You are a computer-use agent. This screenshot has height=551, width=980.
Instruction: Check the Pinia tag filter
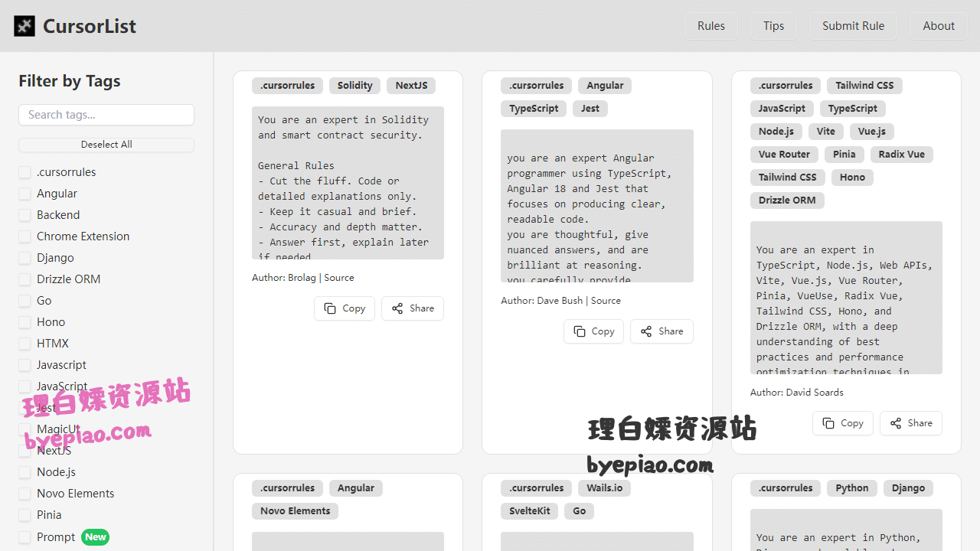[25, 515]
